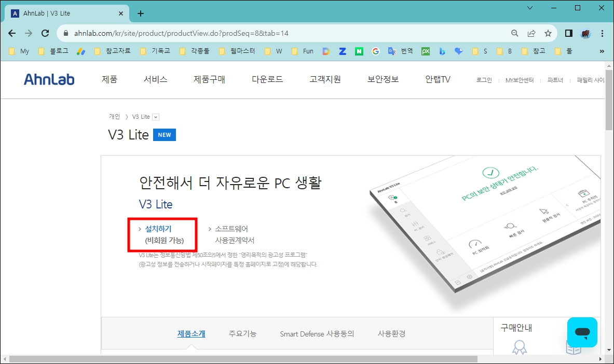Open the S bookmark folder
614x364 pixels.
coord(480,51)
